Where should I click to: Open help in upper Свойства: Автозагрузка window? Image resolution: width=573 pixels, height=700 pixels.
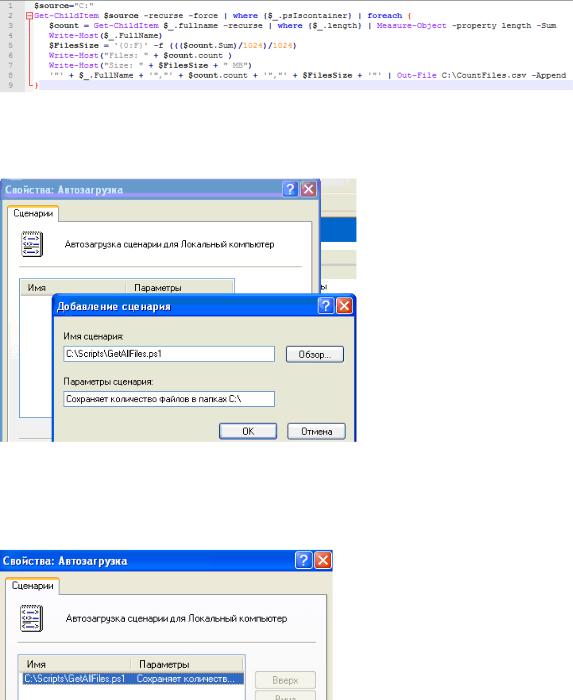point(290,189)
